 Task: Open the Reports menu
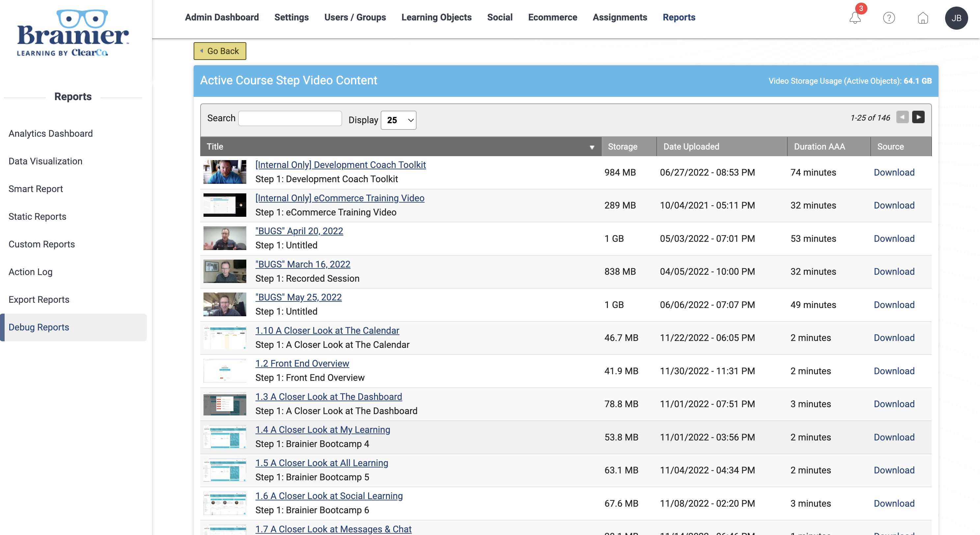click(x=679, y=17)
